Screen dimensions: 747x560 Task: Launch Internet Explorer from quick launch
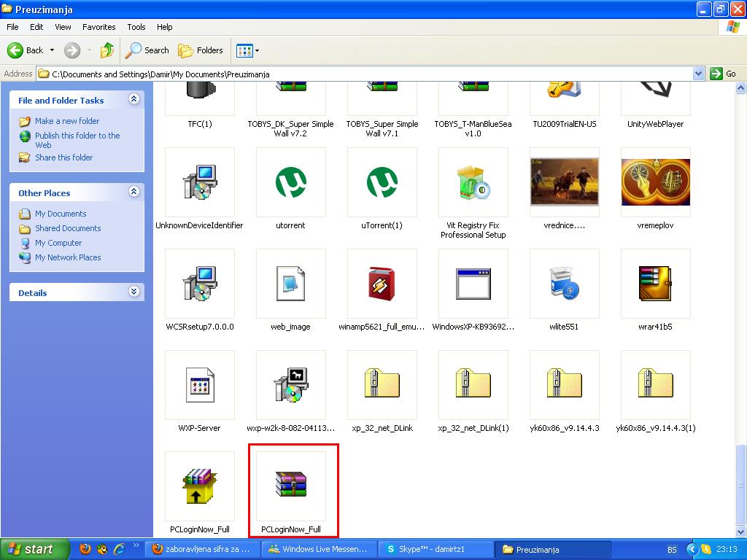coord(119,549)
